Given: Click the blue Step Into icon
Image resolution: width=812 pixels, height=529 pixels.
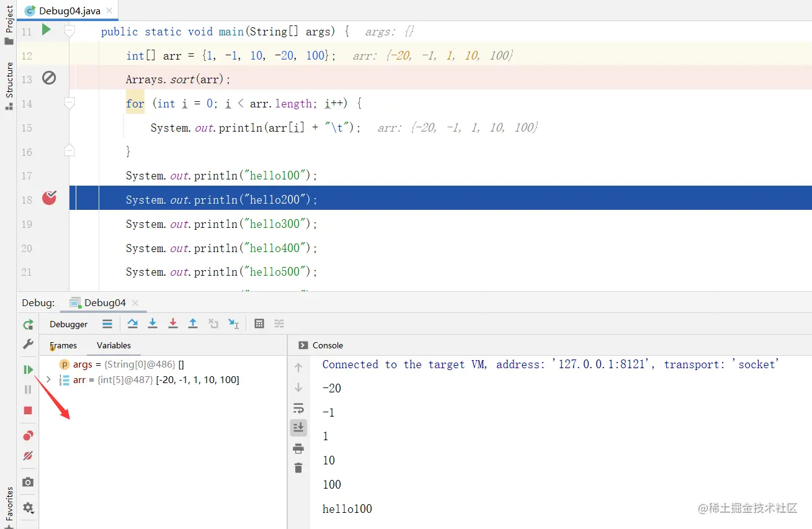Looking at the screenshot, I should (153, 323).
